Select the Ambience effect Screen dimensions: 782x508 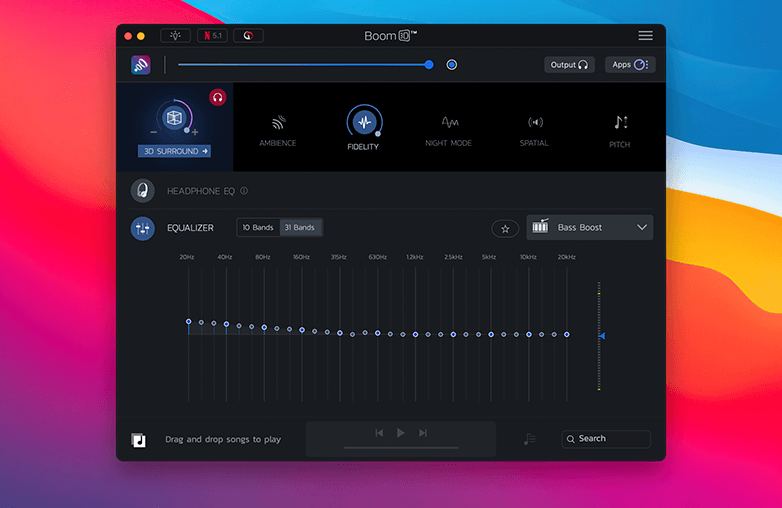278,131
